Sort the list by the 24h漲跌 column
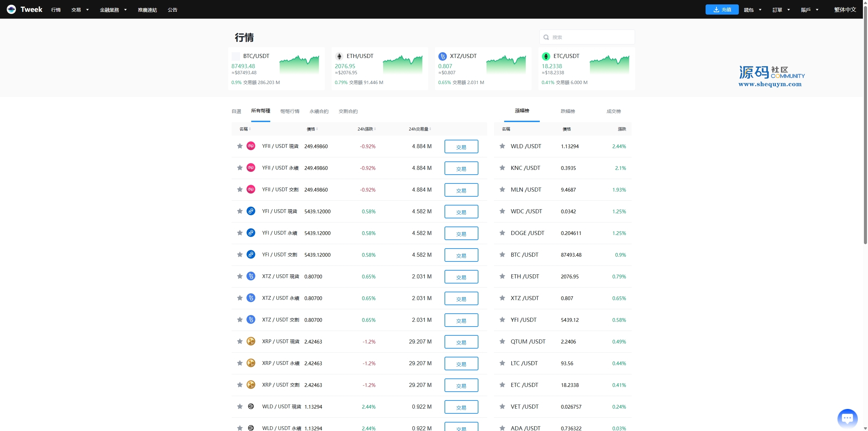Image resolution: width=868 pixels, height=431 pixels. click(x=366, y=129)
